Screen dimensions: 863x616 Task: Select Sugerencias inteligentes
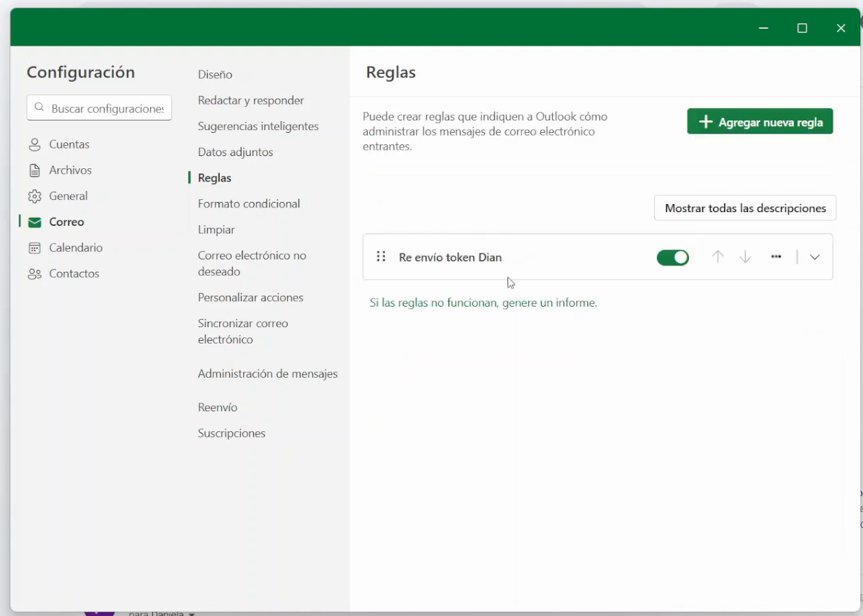[x=258, y=127]
